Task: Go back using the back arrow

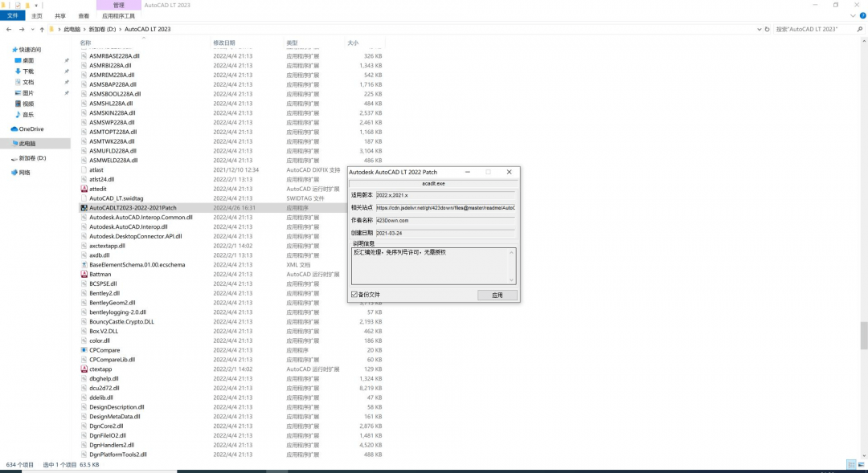Action: (x=9, y=29)
